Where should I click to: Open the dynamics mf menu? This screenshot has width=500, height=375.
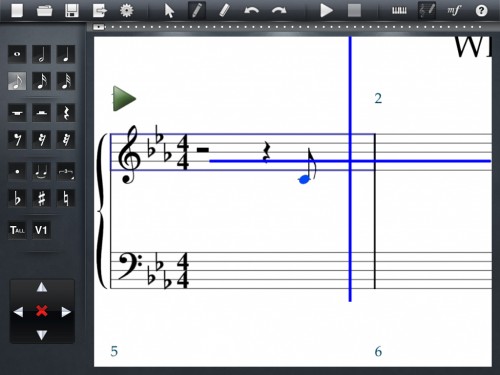(454, 11)
